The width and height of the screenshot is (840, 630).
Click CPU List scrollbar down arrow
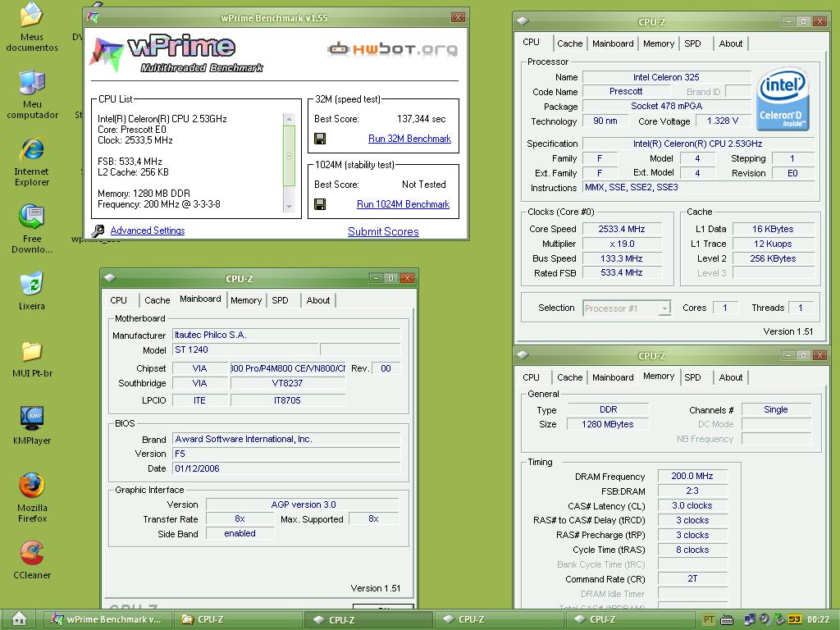tap(289, 206)
